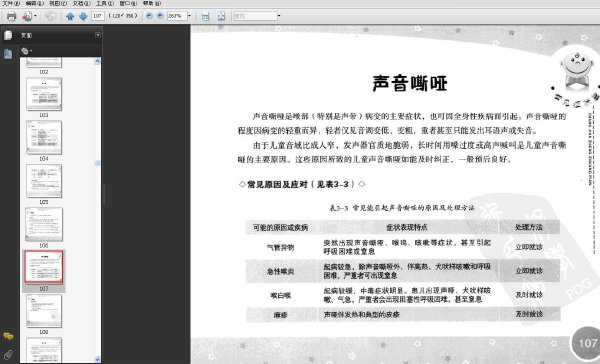Click the table cell 麻疹
600x364 pixels.
(x=280, y=315)
